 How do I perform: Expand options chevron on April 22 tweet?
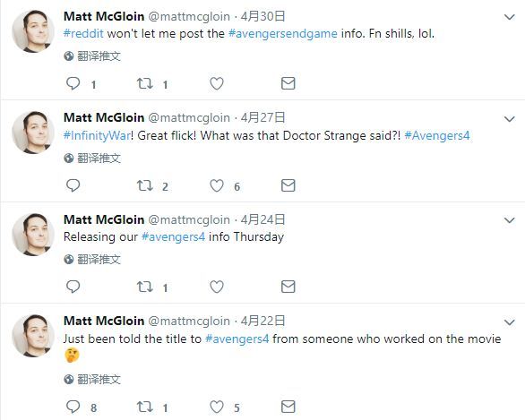point(509,322)
